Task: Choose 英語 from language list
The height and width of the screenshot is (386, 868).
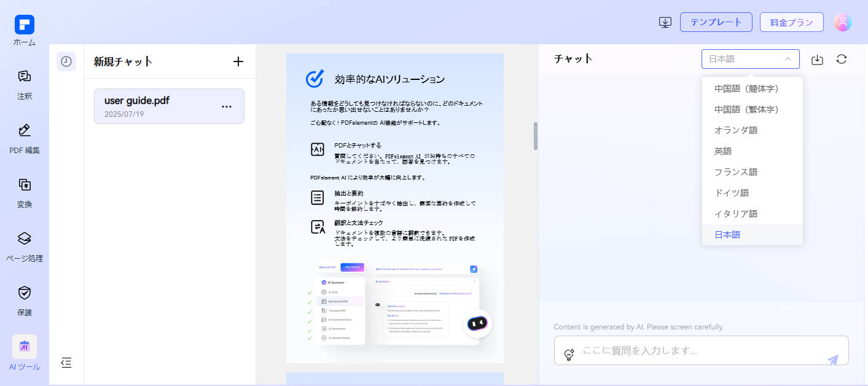Action: (753, 151)
